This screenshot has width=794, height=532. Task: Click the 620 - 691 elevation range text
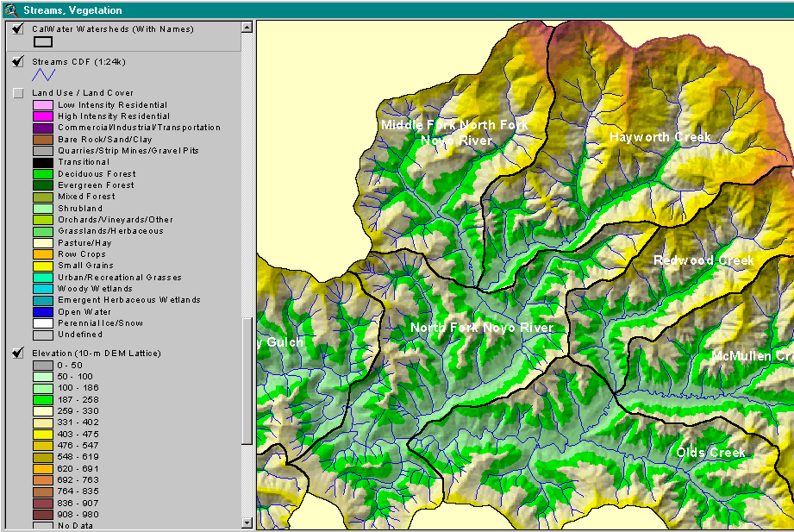coord(78,469)
